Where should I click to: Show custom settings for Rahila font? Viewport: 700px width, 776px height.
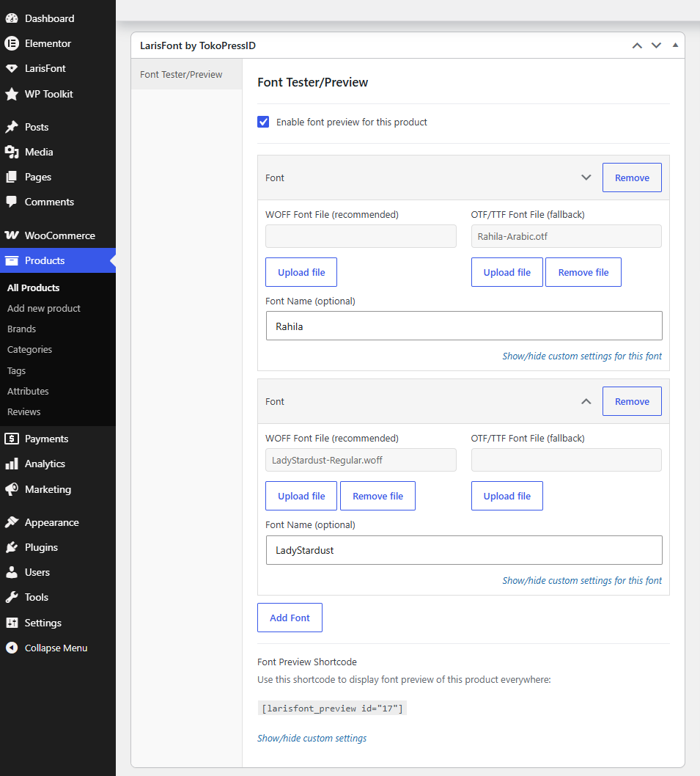pos(582,356)
